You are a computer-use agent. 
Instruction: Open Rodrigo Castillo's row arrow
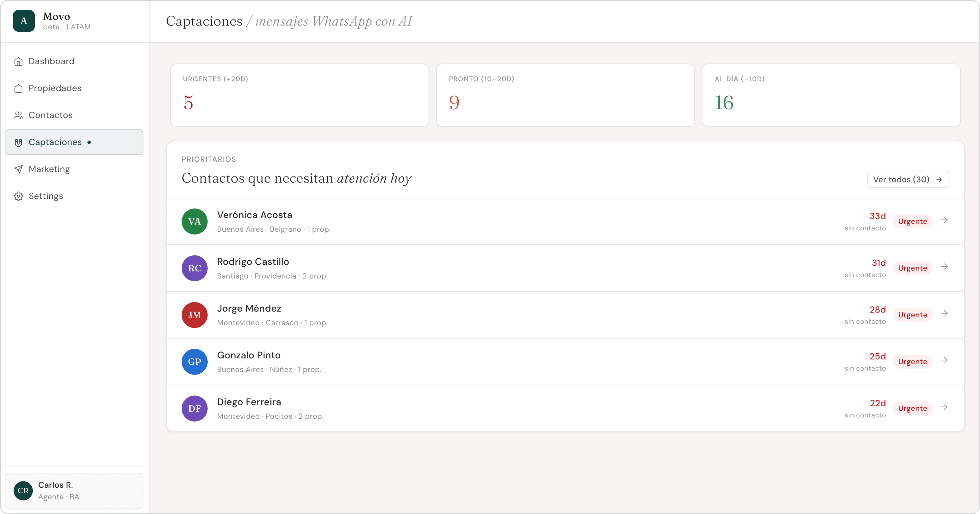click(944, 267)
